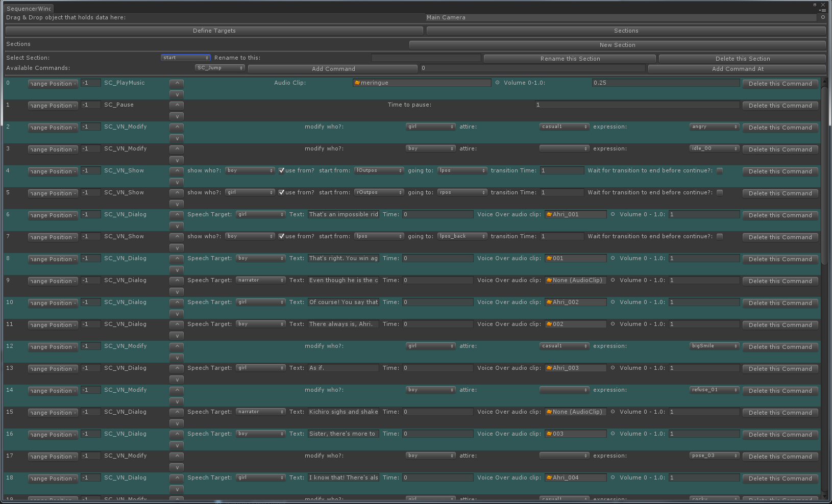Click the object picker circle beside Main Camera
This screenshot has width=832, height=504.
[823, 17]
